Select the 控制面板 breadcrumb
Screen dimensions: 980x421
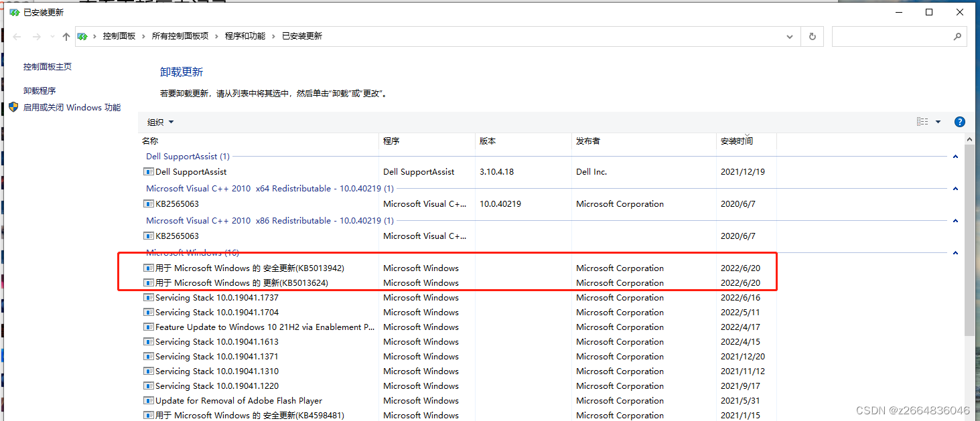[x=119, y=36]
